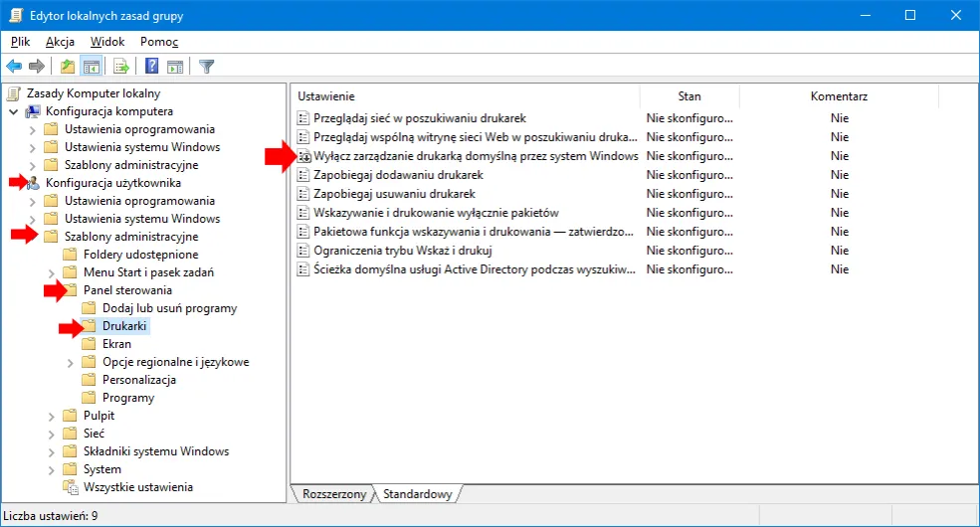Expand the Opcje regionalne i językowe folder
This screenshot has width=980, height=527.
[x=70, y=362]
